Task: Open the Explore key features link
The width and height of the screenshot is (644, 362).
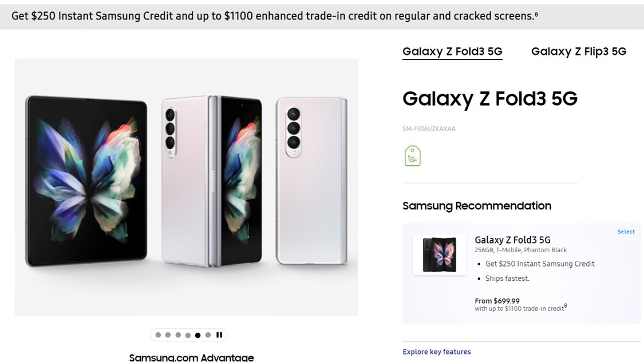Action: [437, 352]
